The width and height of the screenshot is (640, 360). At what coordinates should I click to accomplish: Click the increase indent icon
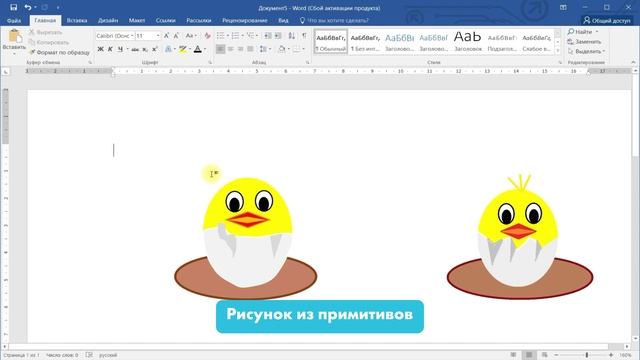pos(278,36)
